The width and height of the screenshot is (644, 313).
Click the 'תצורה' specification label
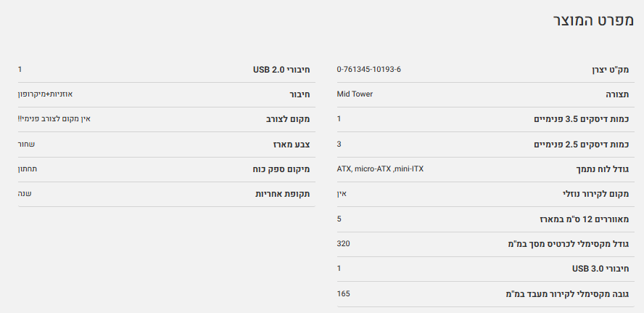pos(617,94)
